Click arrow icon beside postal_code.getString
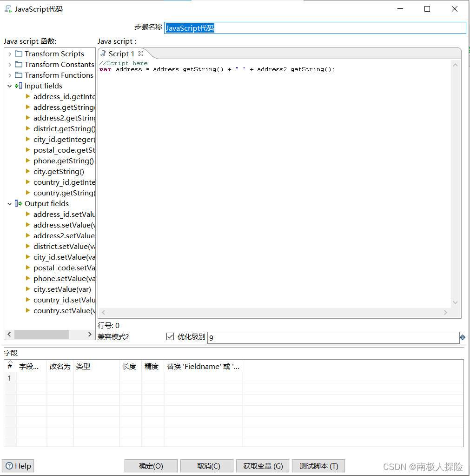The image size is (470, 476). pos(28,150)
